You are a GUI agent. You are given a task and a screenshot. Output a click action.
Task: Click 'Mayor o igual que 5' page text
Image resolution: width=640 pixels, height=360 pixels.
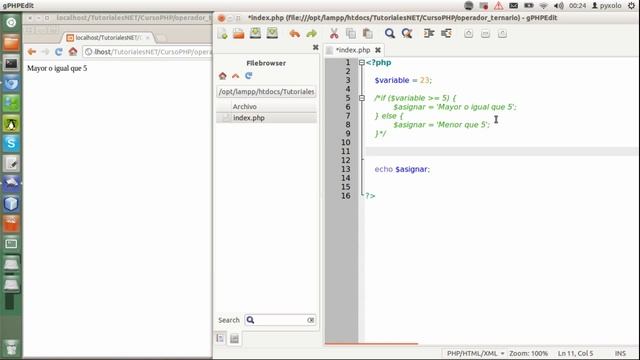point(57,68)
